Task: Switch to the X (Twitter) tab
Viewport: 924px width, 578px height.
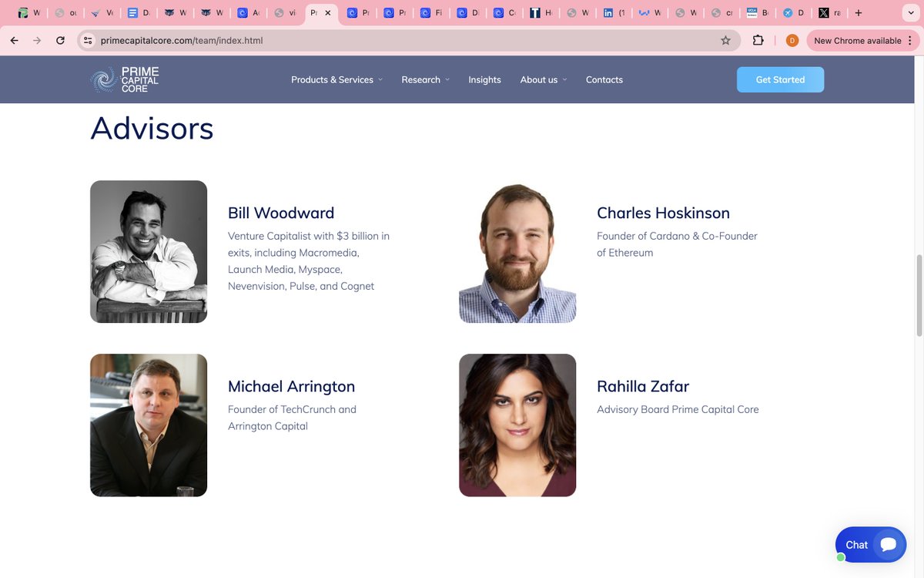Action: pos(830,13)
